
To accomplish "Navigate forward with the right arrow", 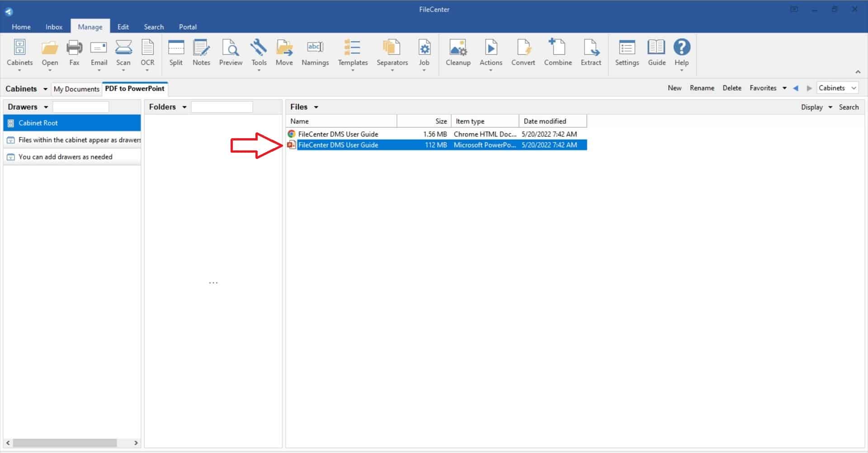I will [x=809, y=88].
